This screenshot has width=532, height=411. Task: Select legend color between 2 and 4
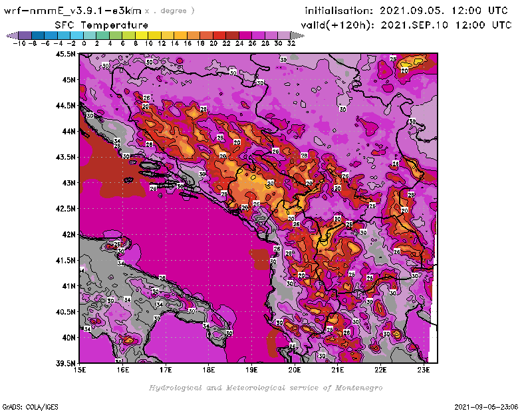102,35
